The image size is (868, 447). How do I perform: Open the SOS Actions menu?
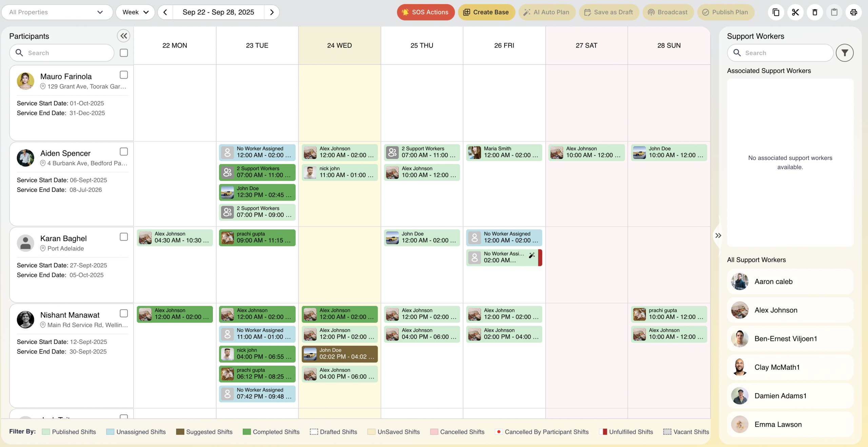click(x=425, y=12)
